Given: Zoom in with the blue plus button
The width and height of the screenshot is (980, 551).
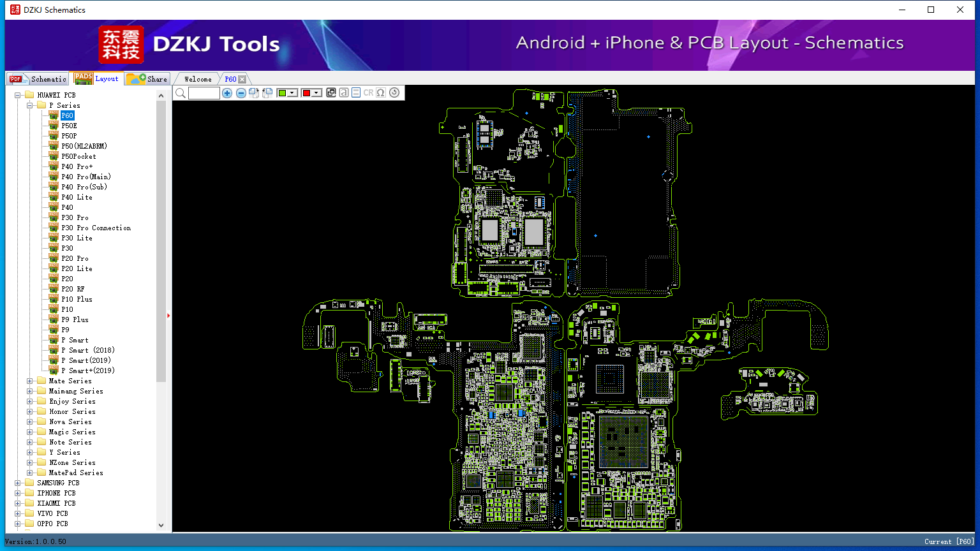Looking at the screenshot, I should click(x=227, y=93).
